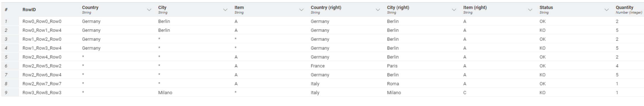The width and height of the screenshot is (644, 106).
Task: Click the Row3_Row8_Row3 RowID cell
Action: [x=42, y=93]
